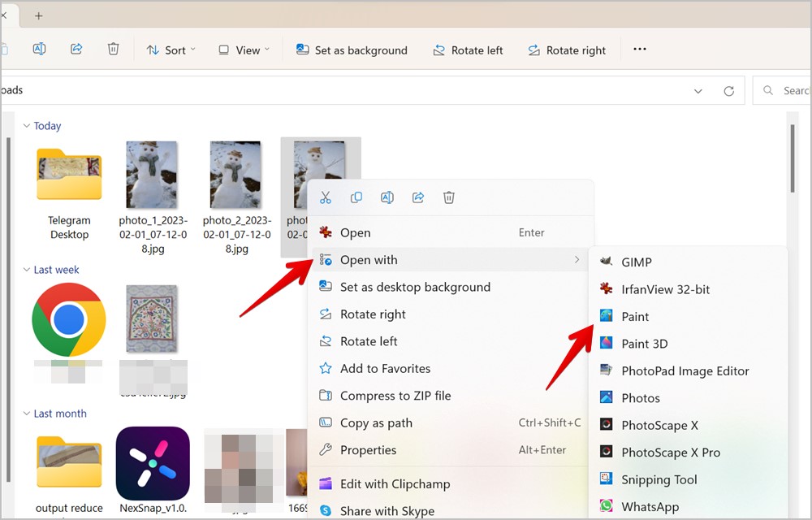The height and width of the screenshot is (520, 812).
Task: Open the Sort dropdown
Action: click(x=171, y=50)
